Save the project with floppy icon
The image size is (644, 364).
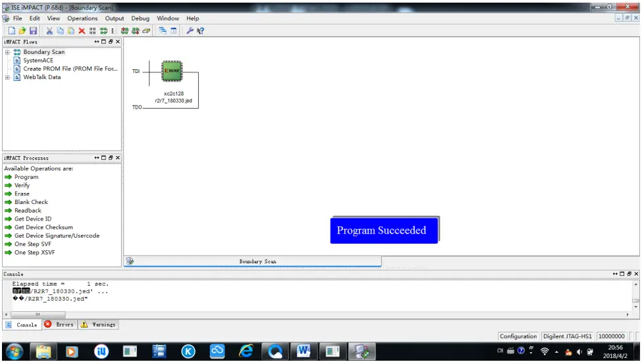[34, 31]
